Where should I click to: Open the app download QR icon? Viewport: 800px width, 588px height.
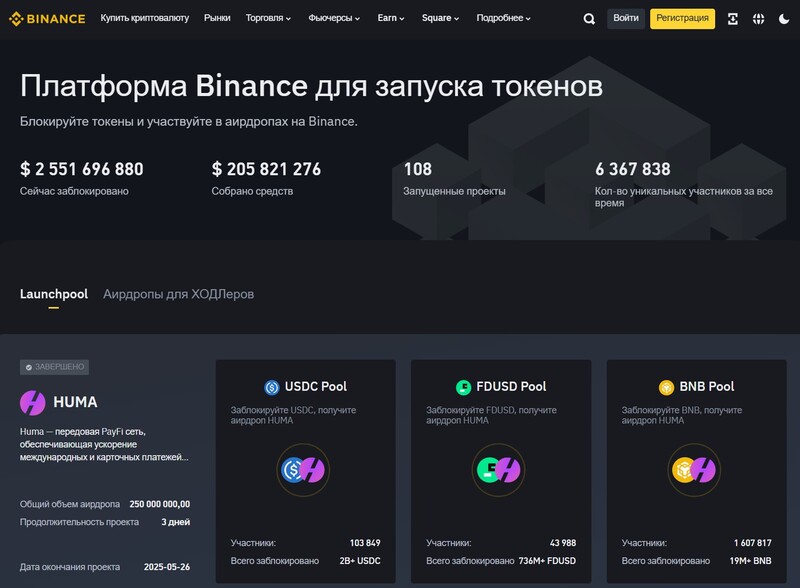[x=733, y=19]
